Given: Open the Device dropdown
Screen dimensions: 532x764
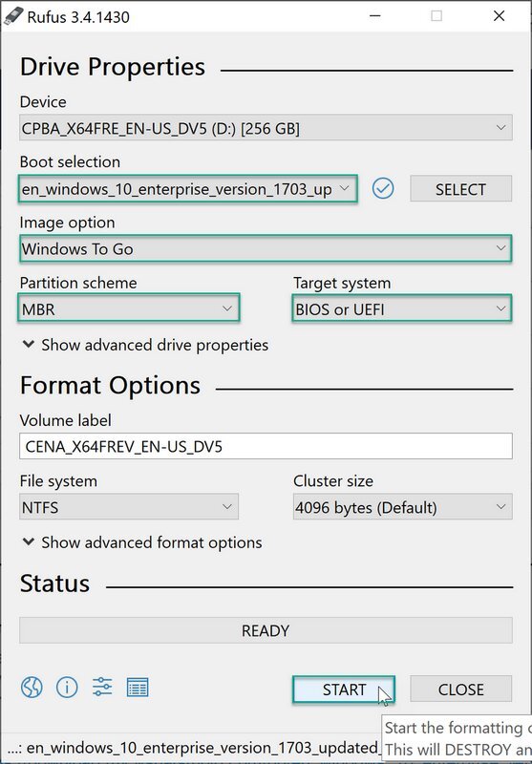Looking at the screenshot, I should pos(266,128).
